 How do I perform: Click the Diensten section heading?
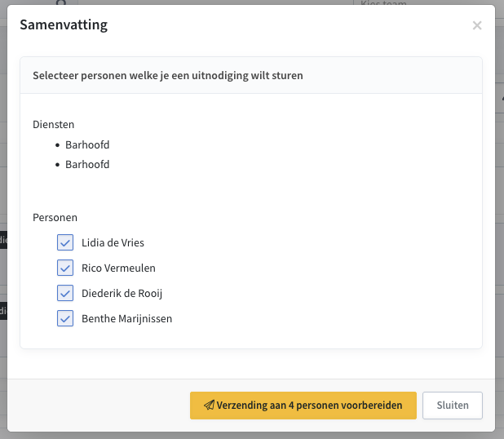click(x=54, y=125)
